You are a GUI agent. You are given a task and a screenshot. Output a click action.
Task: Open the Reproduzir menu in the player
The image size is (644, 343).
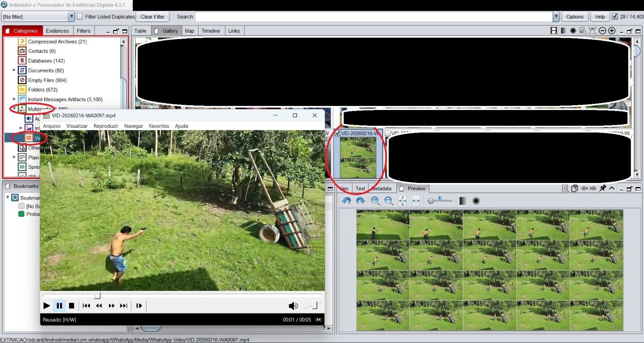pyautogui.click(x=106, y=126)
